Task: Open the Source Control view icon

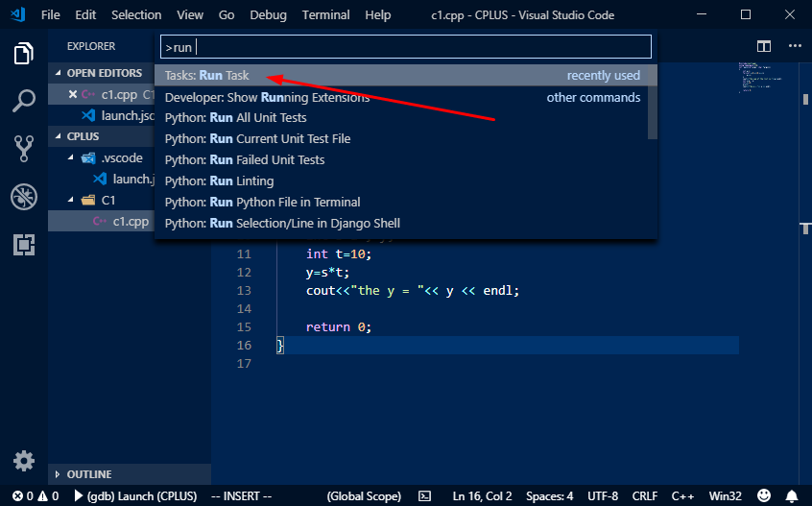Action: 24,149
